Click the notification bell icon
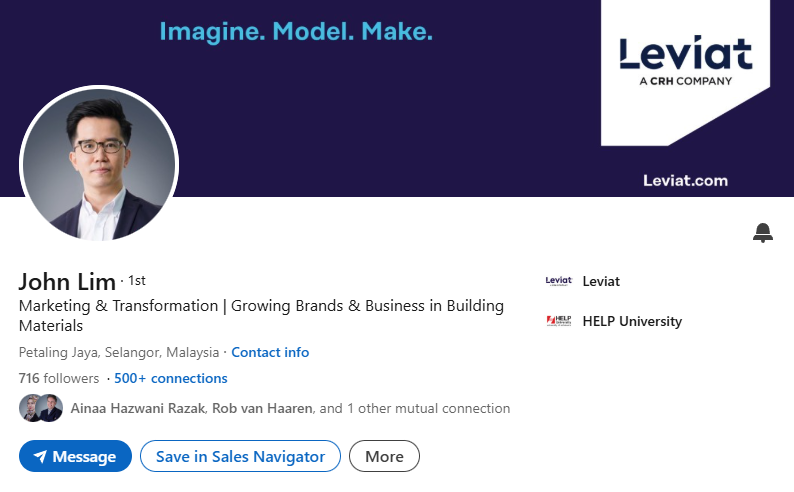Screen dimensions: 794x492 [763, 233]
